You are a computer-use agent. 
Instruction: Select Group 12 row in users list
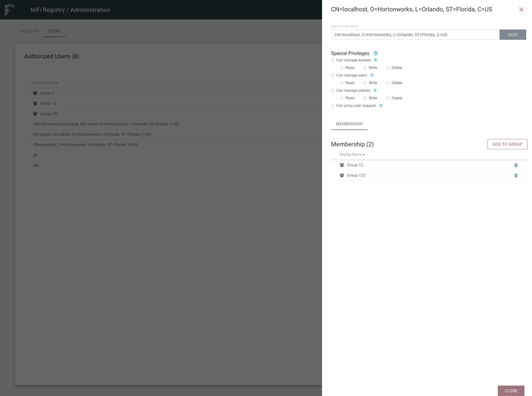coord(173,103)
